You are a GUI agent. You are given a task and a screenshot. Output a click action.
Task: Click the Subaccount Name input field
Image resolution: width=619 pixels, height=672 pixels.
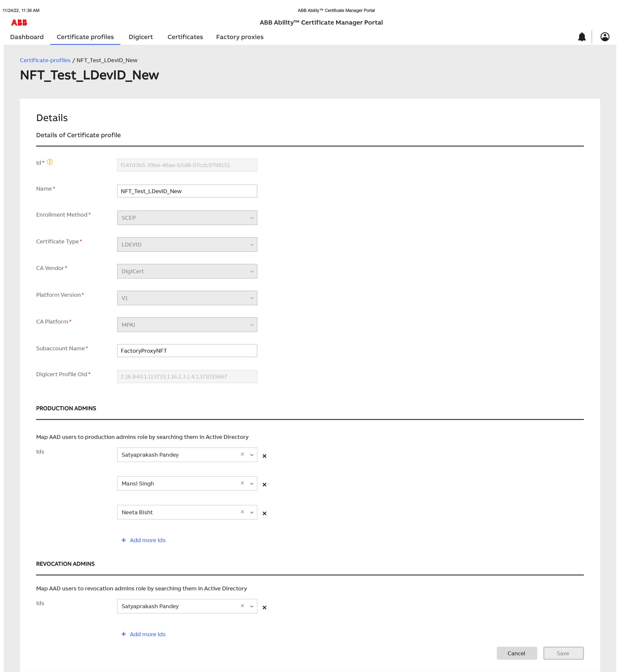pos(187,351)
